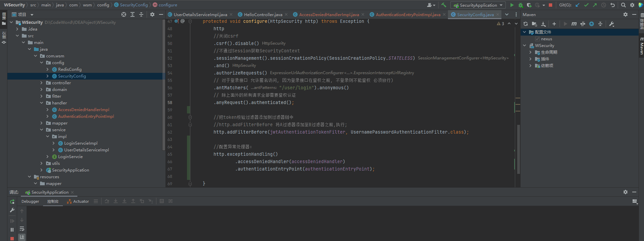Screen dimensions: 644x241
Task: Generate sources and update folders in Maven
Action: (534, 24)
